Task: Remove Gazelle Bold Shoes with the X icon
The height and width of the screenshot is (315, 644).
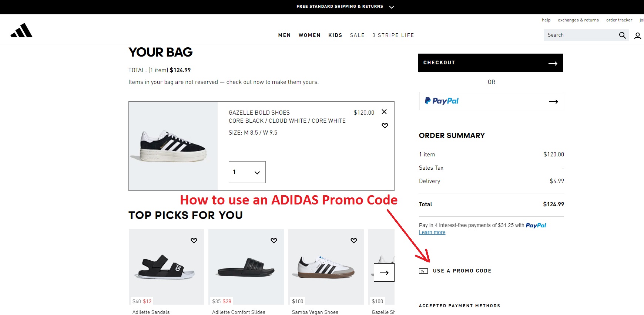Action: point(384,112)
